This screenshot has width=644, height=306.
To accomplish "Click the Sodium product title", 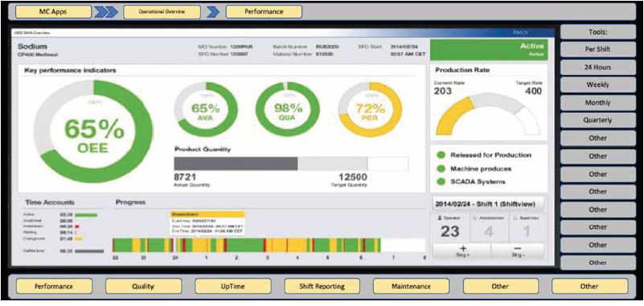I will pyautogui.click(x=32, y=46).
